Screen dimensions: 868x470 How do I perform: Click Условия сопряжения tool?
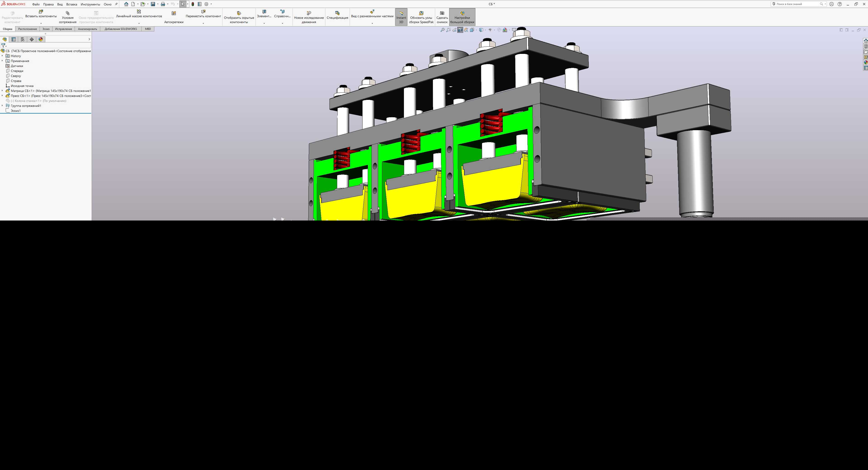[68, 17]
